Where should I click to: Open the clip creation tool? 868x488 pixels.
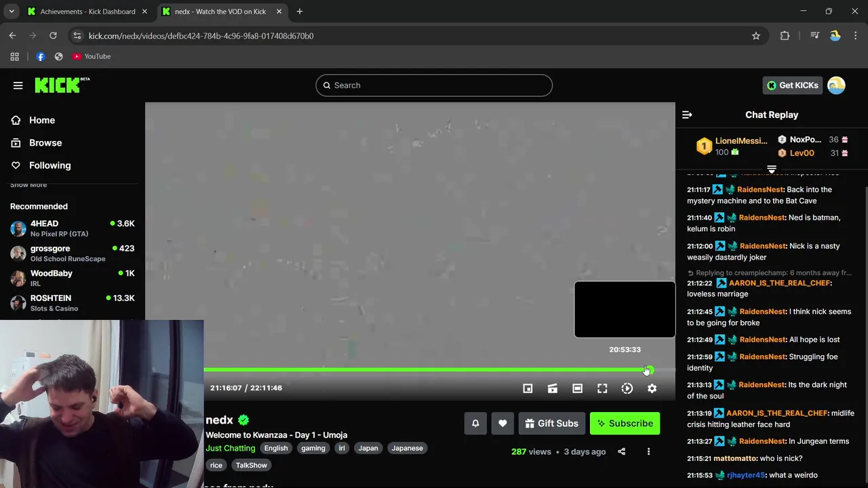(x=553, y=388)
